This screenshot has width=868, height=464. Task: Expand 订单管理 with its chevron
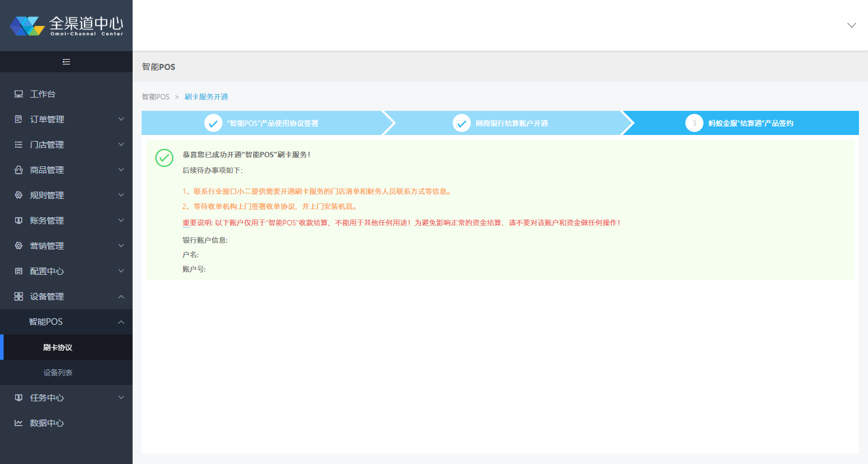(121, 119)
